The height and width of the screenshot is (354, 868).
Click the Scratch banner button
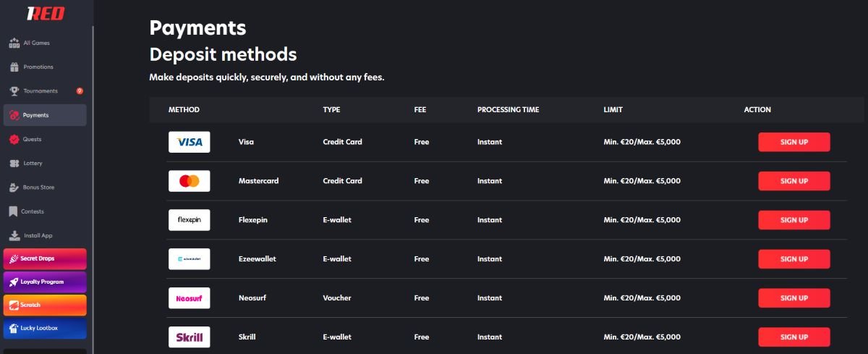[x=44, y=305]
